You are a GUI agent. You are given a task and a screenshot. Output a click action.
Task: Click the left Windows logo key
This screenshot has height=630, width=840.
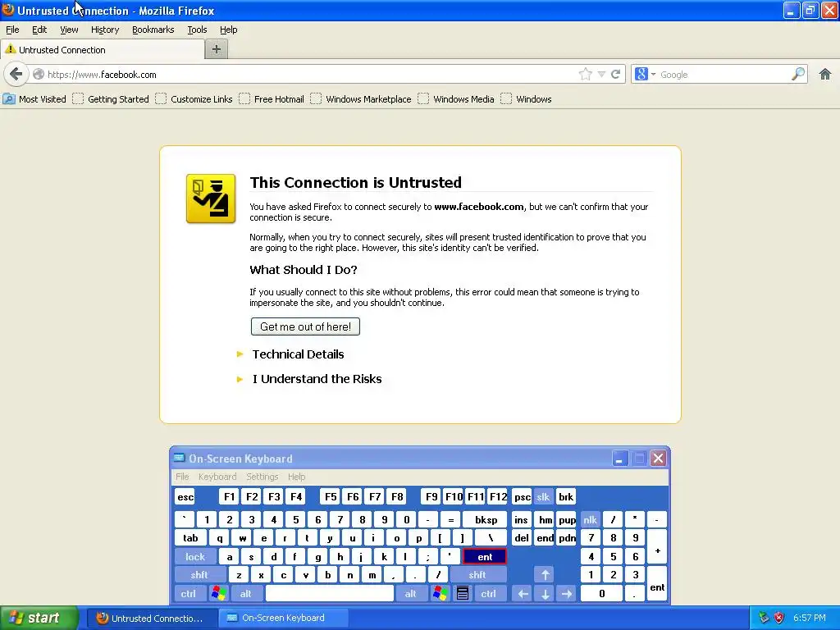click(x=218, y=594)
